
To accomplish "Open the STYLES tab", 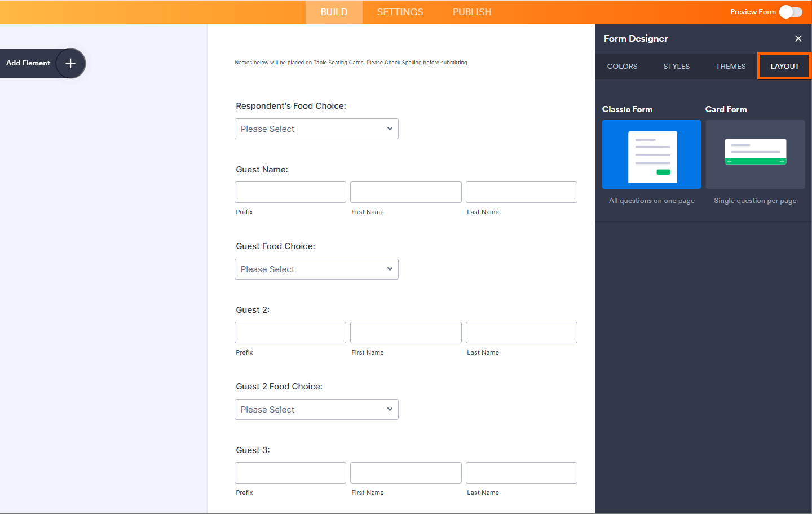I will click(x=676, y=67).
